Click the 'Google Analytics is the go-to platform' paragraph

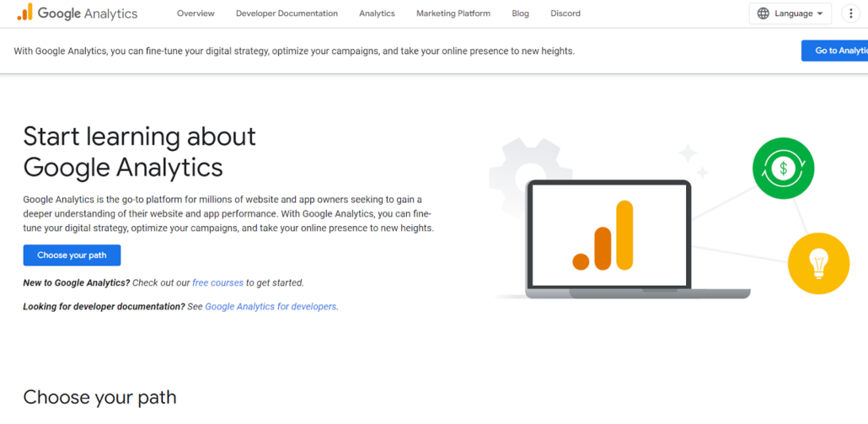228,213
